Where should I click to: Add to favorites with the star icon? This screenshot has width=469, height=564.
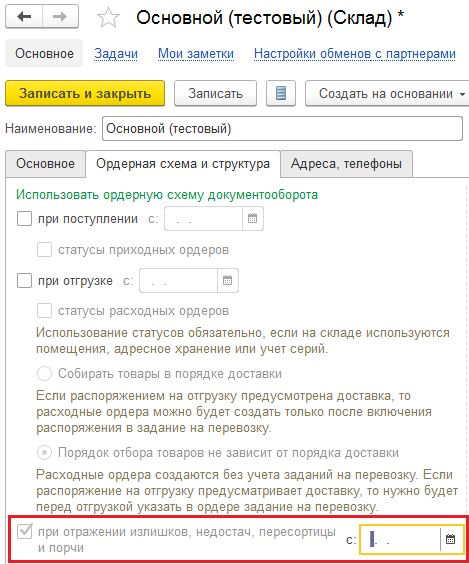[x=108, y=18]
